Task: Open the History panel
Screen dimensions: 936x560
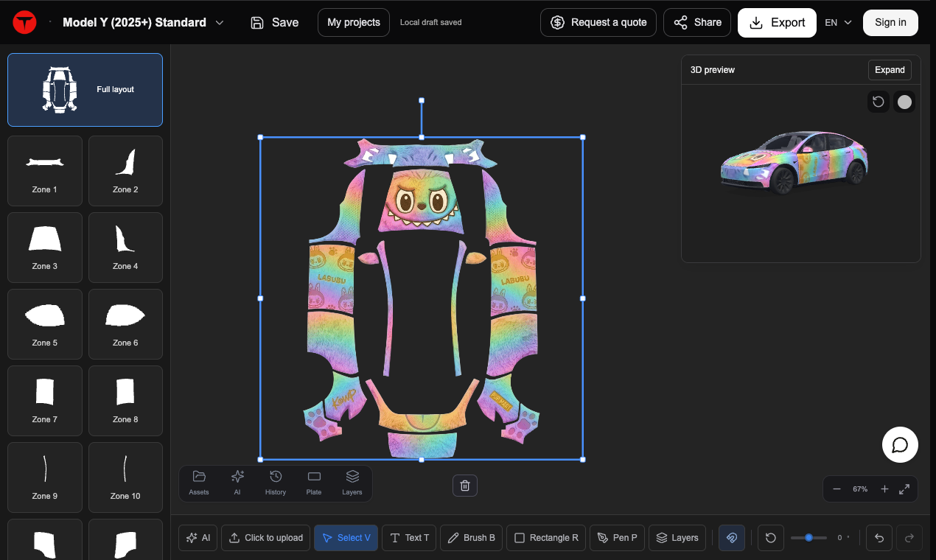Action: click(276, 483)
